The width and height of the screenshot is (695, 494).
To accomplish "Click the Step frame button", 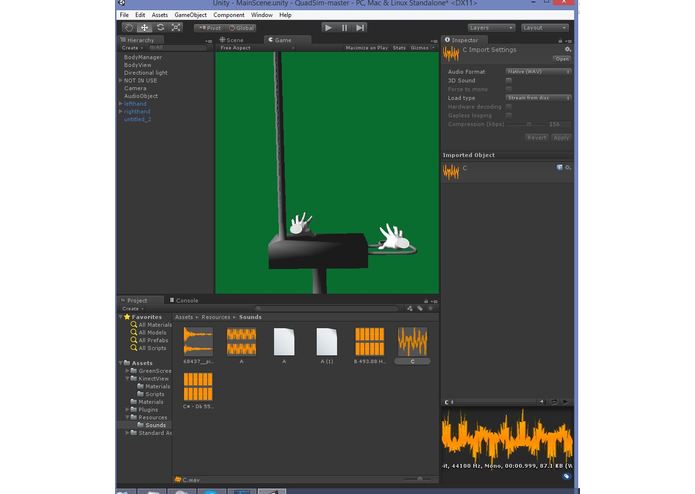I will [x=360, y=27].
